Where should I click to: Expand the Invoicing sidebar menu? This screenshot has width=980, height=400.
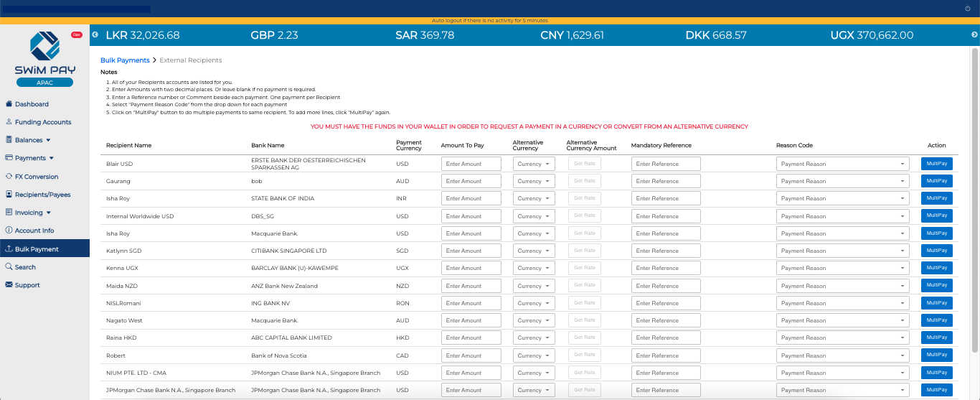click(x=33, y=213)
